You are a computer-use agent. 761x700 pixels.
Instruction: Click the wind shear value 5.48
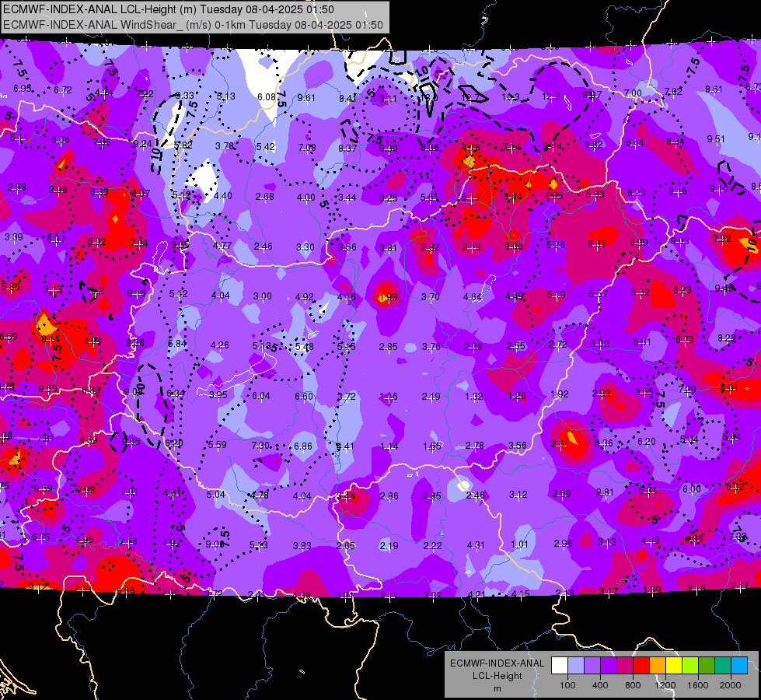point(304,347)
